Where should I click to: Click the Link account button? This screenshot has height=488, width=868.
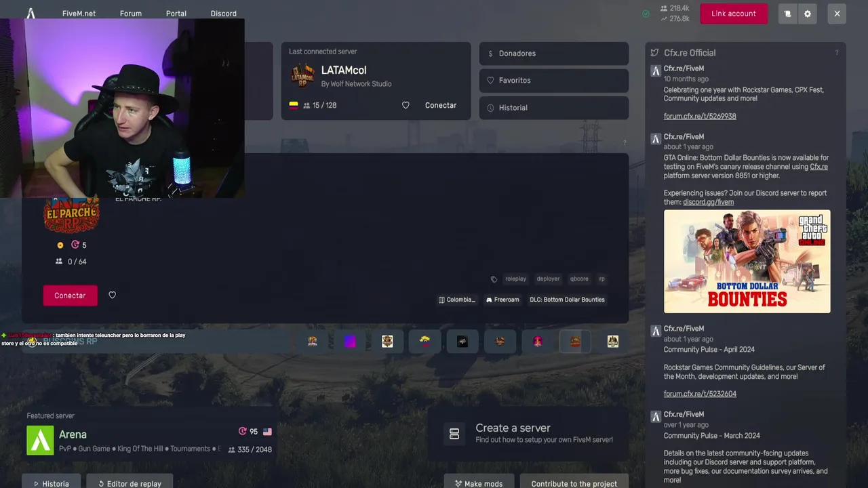click(734, 14)
